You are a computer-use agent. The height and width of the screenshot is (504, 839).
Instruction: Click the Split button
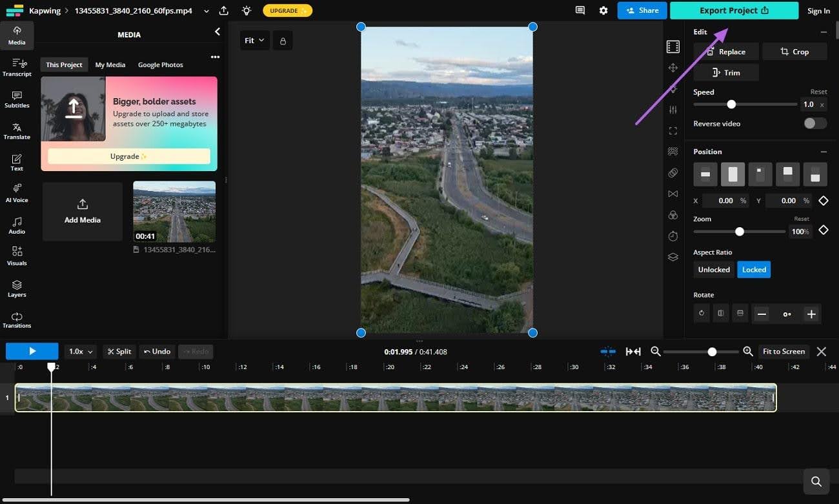[x=119, y=352]
